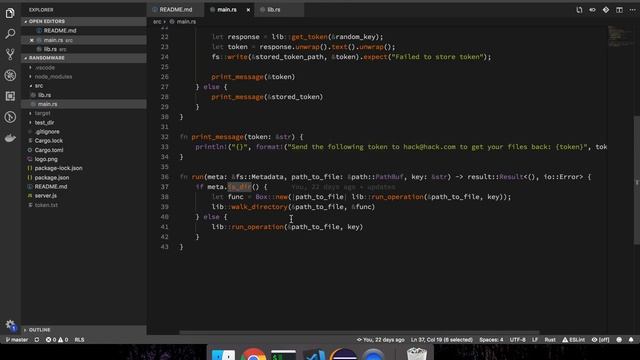Toggle the [off] eye indicator in status bar
This screenshot has width=640, height=360.
(600, 340)
